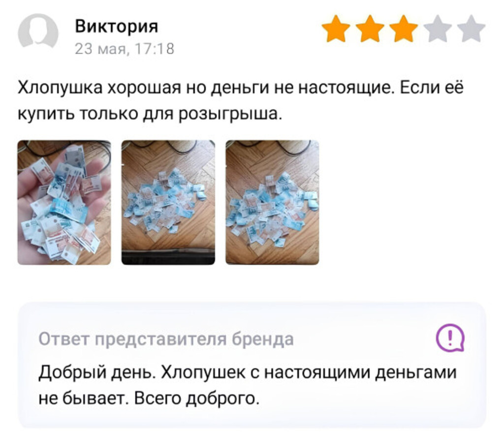Click the review text about Хлопушка хорошая
This screenshot has height=438, width=504.
(x=240, y=101)
